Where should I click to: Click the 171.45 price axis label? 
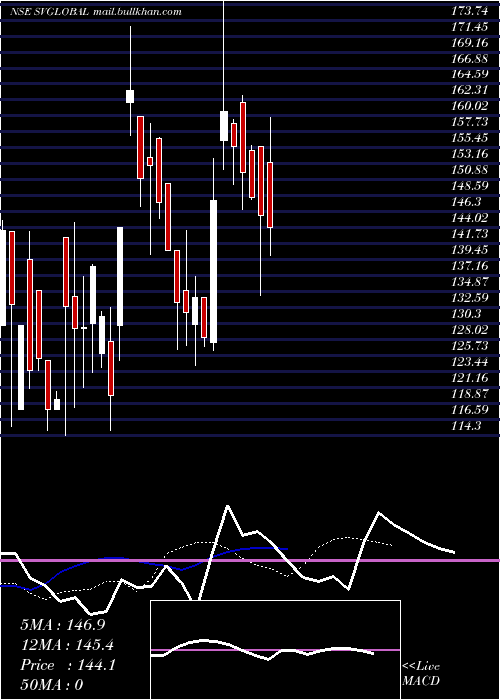[x=470, y=28]
